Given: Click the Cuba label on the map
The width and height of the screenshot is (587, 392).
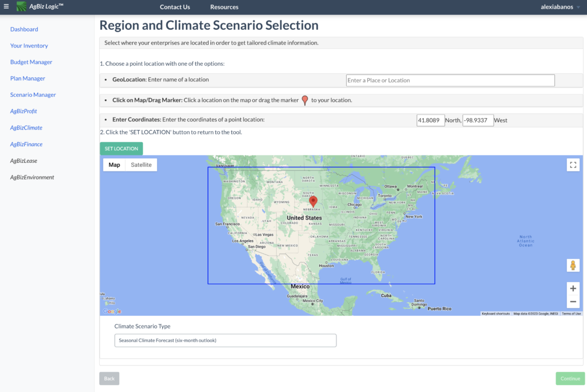Looking at the screenshot, I should [386, 295].
